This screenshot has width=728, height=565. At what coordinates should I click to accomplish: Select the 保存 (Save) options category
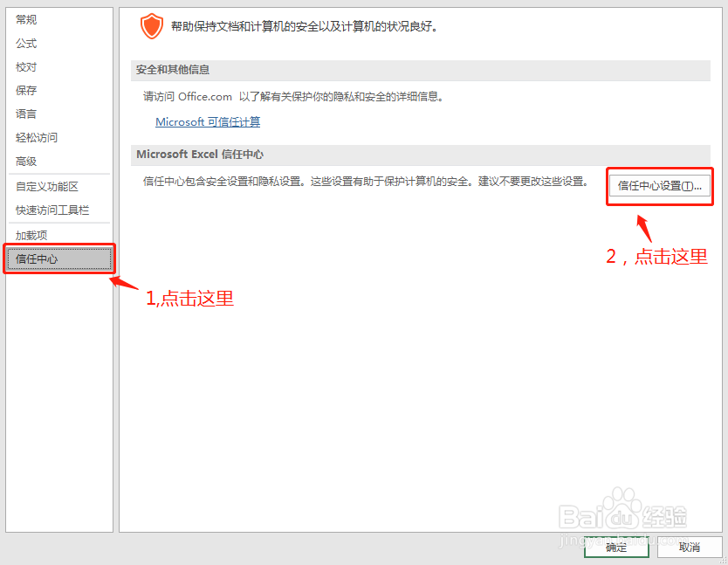coord(26,90)
